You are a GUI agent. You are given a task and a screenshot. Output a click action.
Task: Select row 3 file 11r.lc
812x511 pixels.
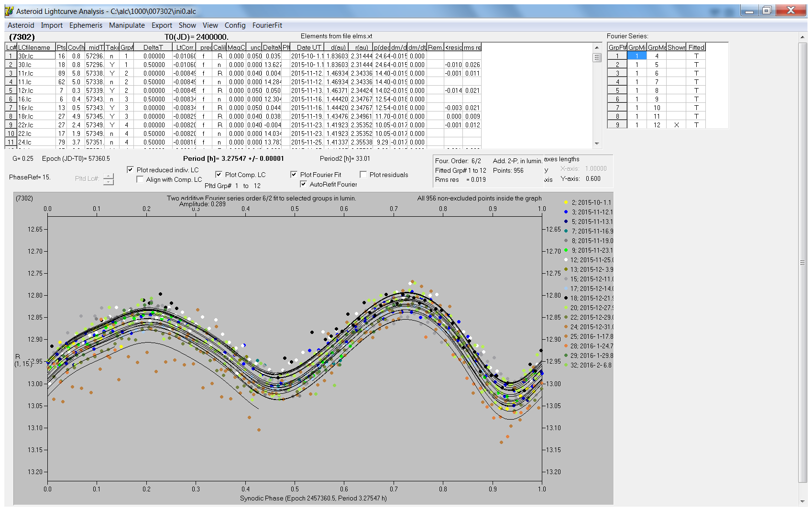(36, 73)
